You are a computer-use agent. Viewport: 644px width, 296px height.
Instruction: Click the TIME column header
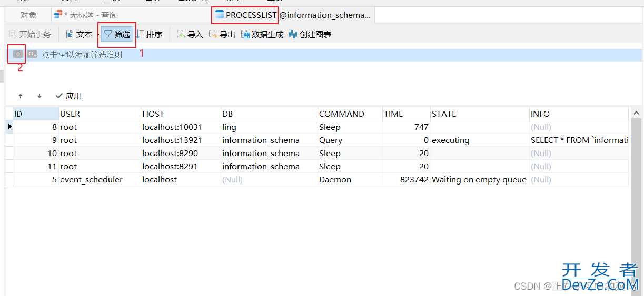[x=406, y=114]
